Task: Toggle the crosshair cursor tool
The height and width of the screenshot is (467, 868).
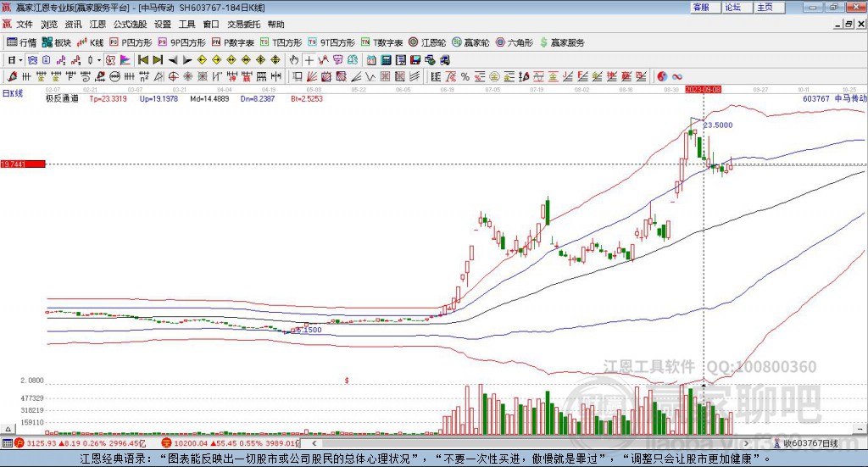Action: tap(309, 60)
